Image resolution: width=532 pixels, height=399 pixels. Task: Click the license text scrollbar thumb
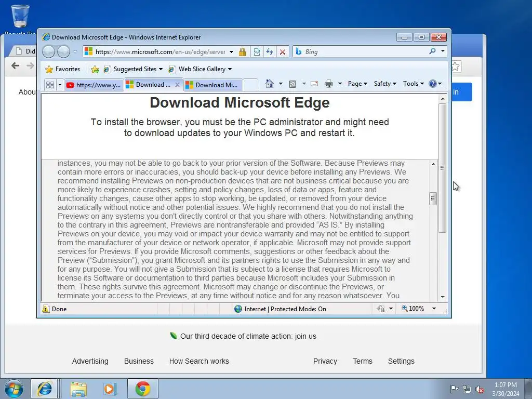pos(433,198)
